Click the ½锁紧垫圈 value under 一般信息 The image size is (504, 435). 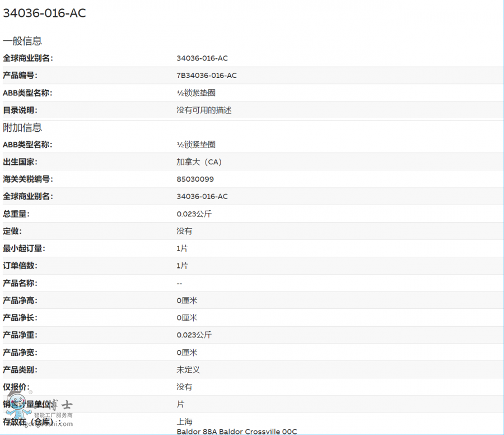[x=196, y=93]
